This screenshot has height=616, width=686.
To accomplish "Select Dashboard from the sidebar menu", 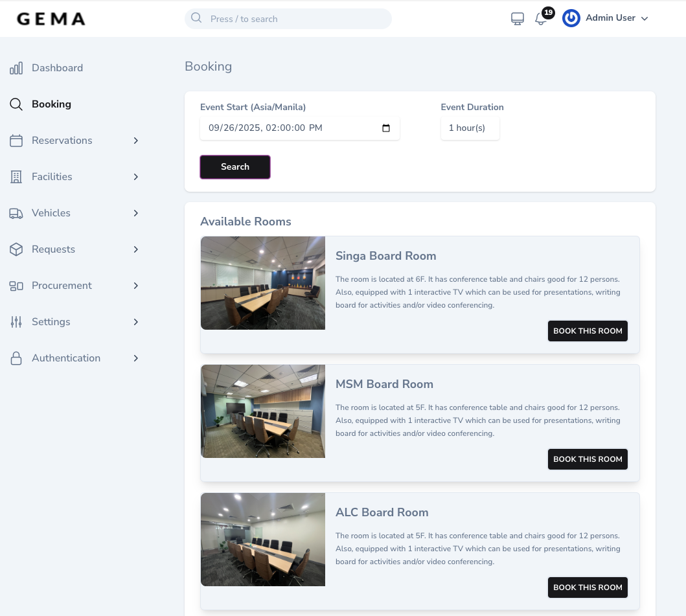I will tap(57, 68).
